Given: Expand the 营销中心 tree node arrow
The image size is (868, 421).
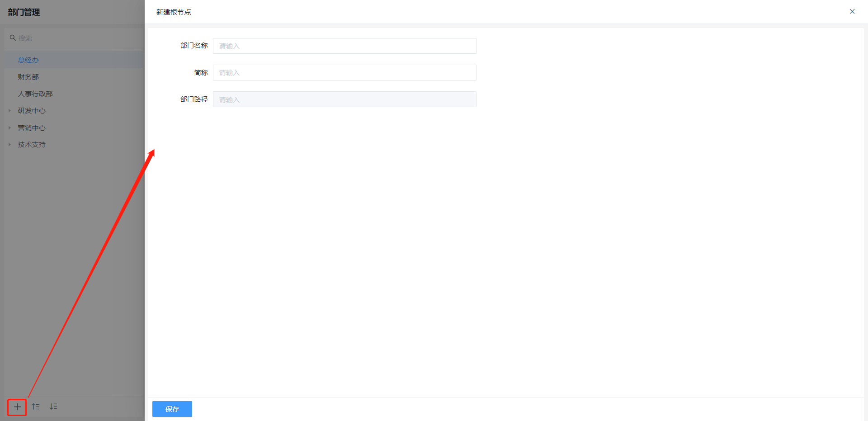Looking at the screenshot, I should coord(9,128).
